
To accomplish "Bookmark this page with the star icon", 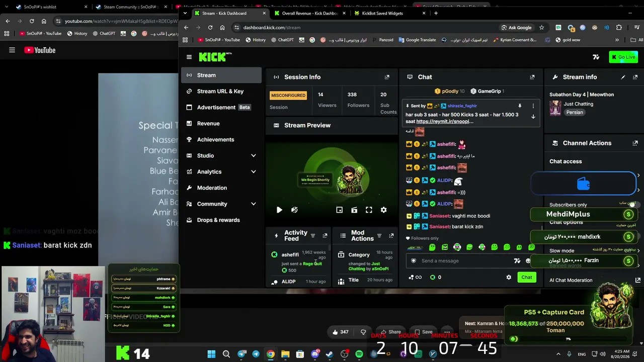I will (541, 28).
